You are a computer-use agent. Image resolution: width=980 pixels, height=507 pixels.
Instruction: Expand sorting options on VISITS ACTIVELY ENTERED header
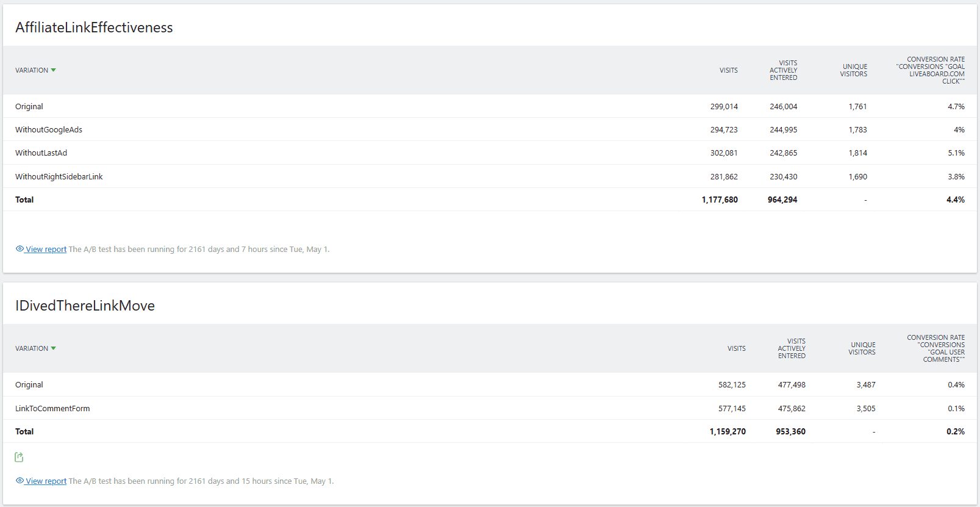coord(784,70)
